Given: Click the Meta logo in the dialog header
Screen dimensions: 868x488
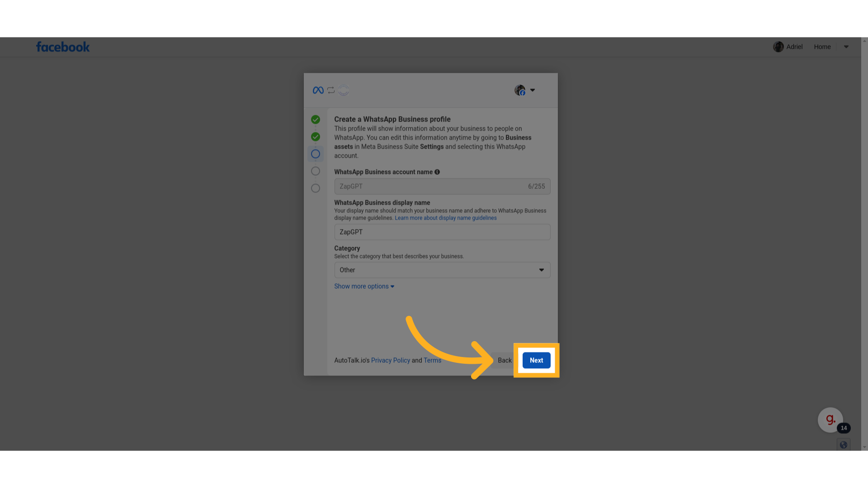Looking at the screenshot, I should [318, 90].
